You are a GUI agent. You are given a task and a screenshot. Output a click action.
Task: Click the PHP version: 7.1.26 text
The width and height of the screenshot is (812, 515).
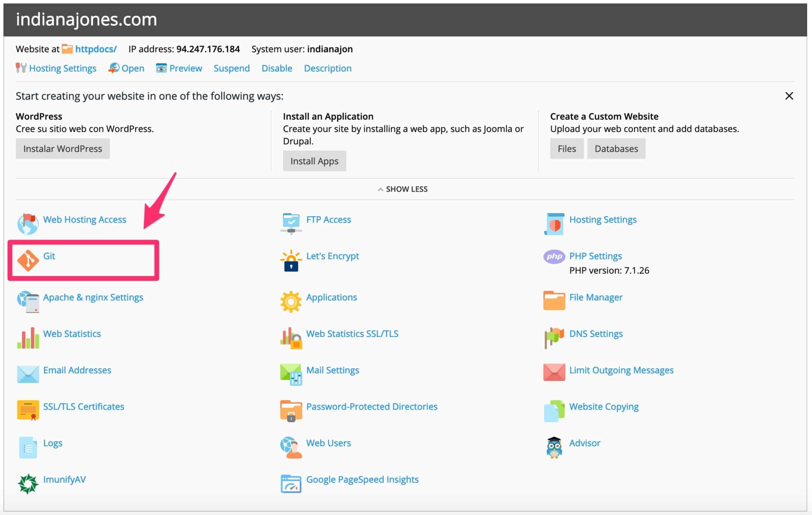609,271
